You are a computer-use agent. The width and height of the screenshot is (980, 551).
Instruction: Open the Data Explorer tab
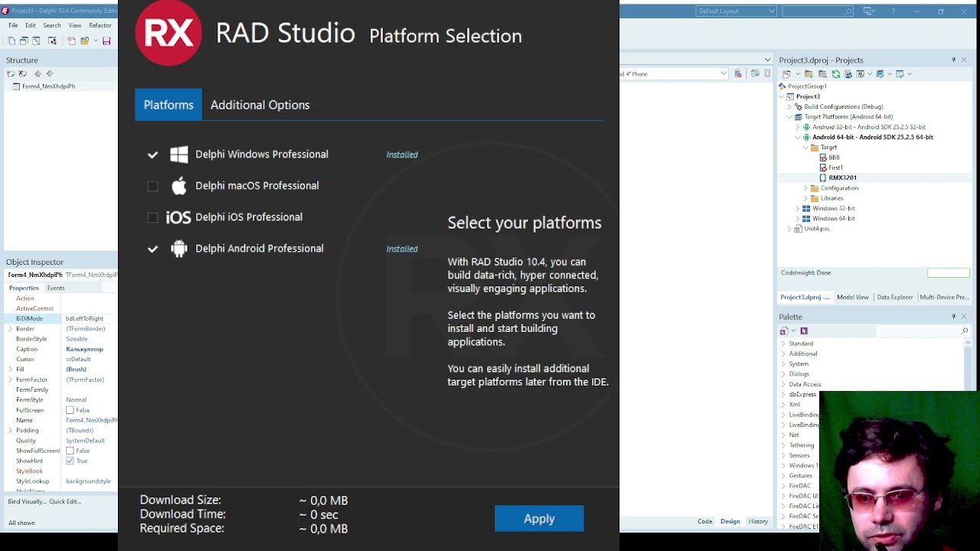(x=895, y=297)
